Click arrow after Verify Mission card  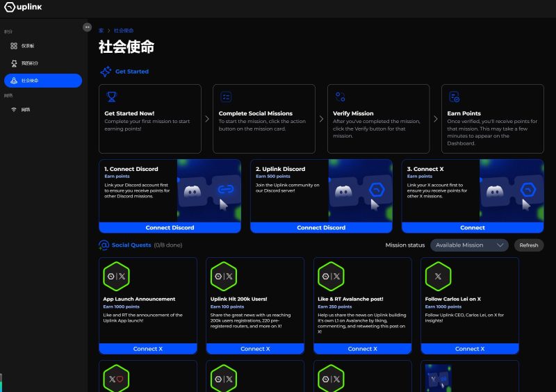pyautogui.click(x=436, y=119)
